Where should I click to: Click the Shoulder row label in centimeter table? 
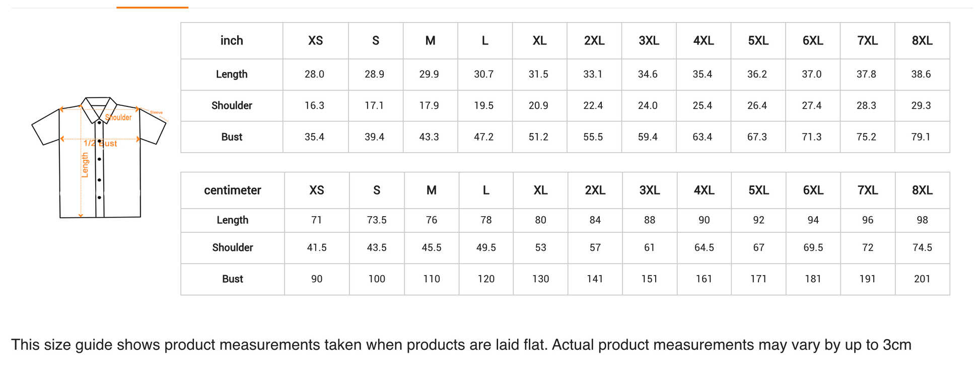232,248
